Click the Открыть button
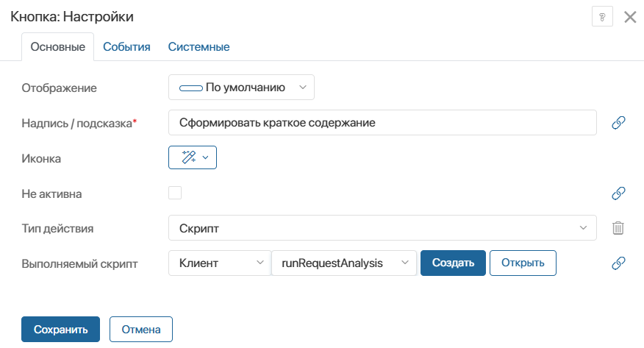Viewport: 644px width, 348px height. (523, 263)
